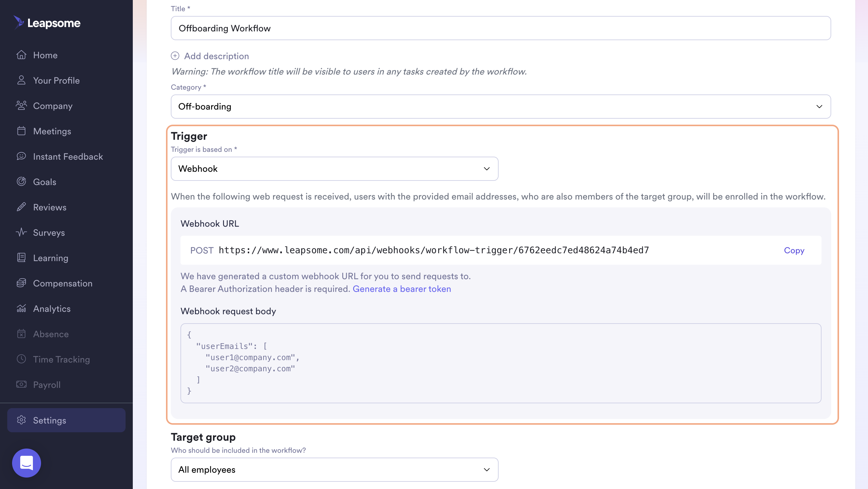
Task: Click the "user2@company.com" line
Action: pyautogui.click(x=250, y=368)
